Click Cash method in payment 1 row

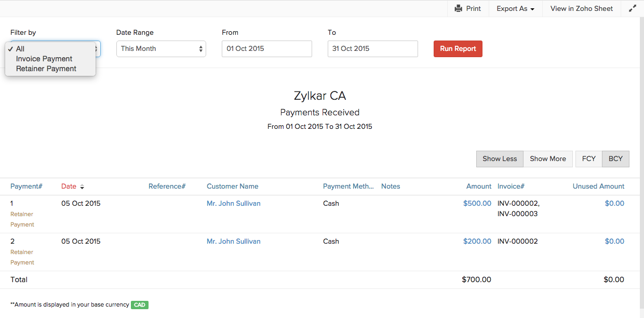(331, 204)
